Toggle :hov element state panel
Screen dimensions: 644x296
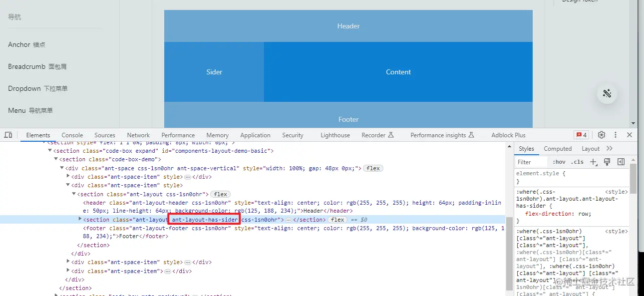click(x=559, y=162)
